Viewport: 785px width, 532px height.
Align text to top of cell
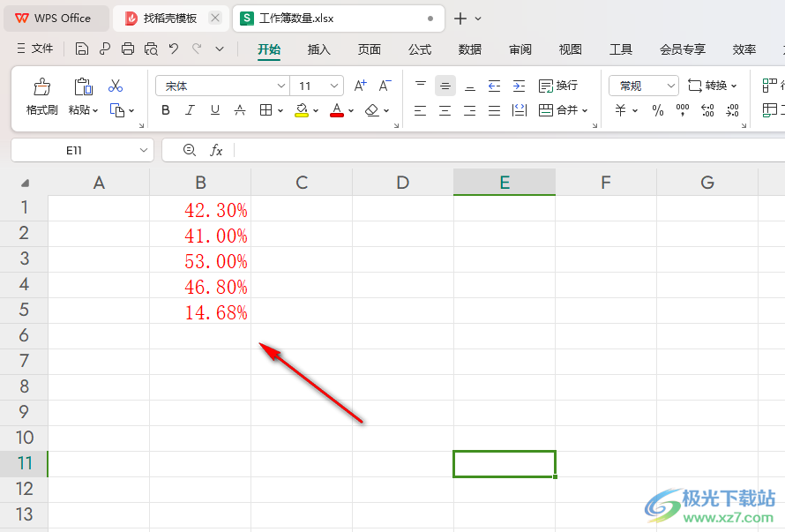421,86
